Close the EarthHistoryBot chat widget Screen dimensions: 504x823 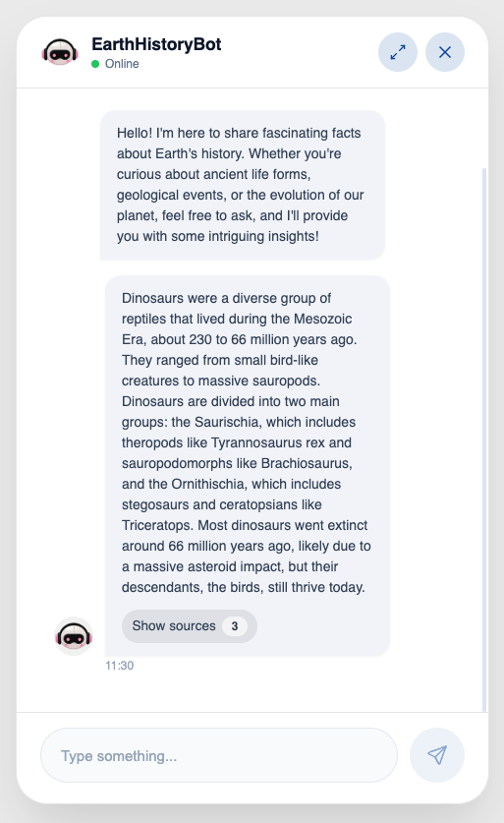pos(445,52)
